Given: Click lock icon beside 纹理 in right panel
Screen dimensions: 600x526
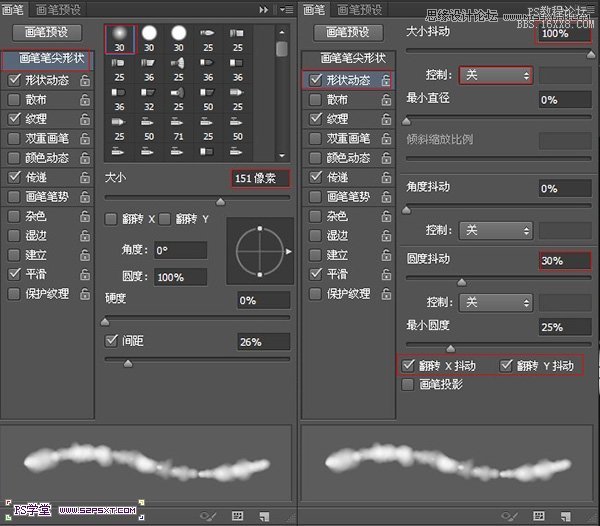Looking at the screenshot, I should [386, 119].
